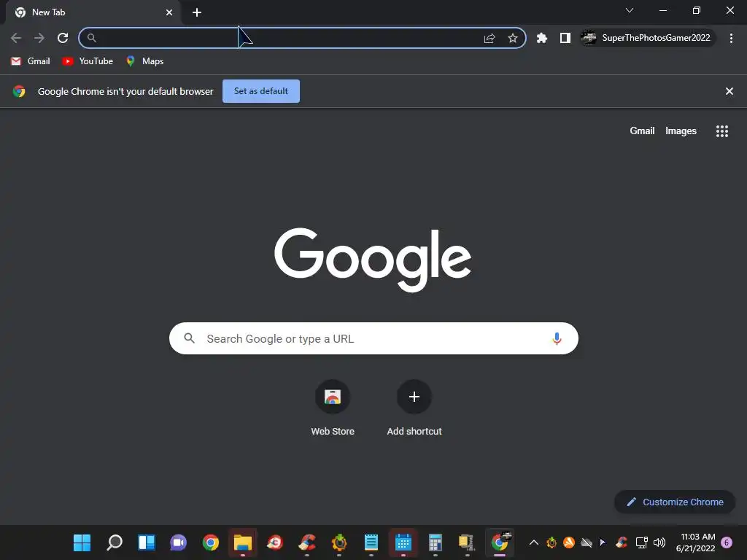Open the volume speaker tray icon
The image size is (747, 560).
click(659, 542)
